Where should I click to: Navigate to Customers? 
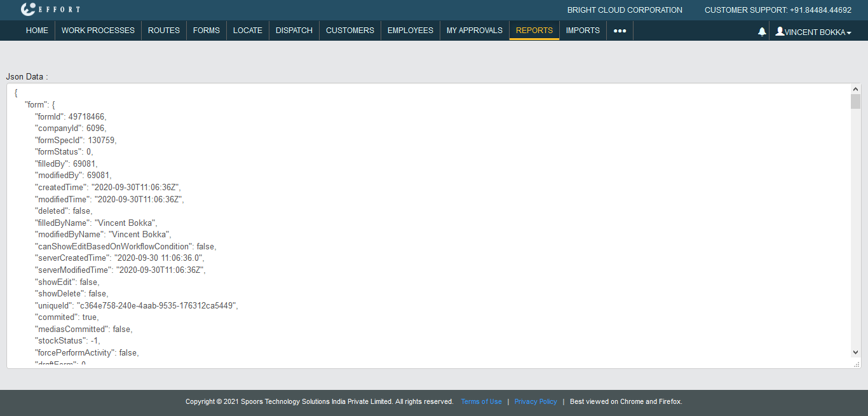[350, 31]
